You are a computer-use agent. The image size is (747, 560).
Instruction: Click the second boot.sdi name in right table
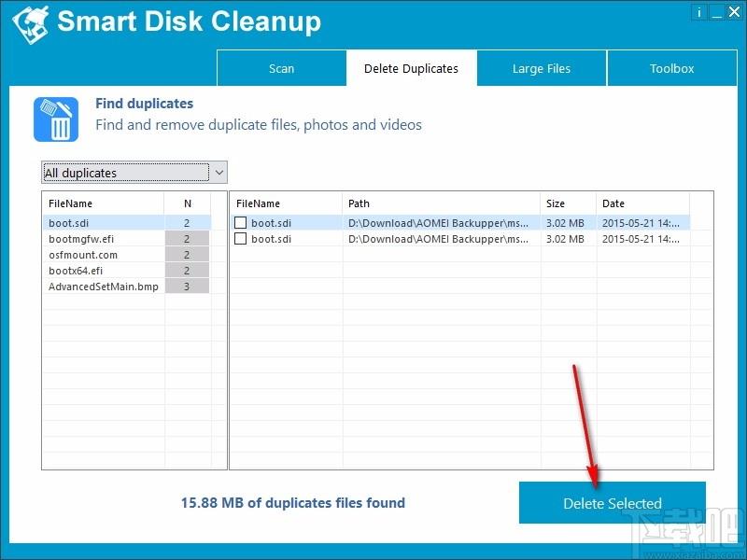click(x=271, y=239)
